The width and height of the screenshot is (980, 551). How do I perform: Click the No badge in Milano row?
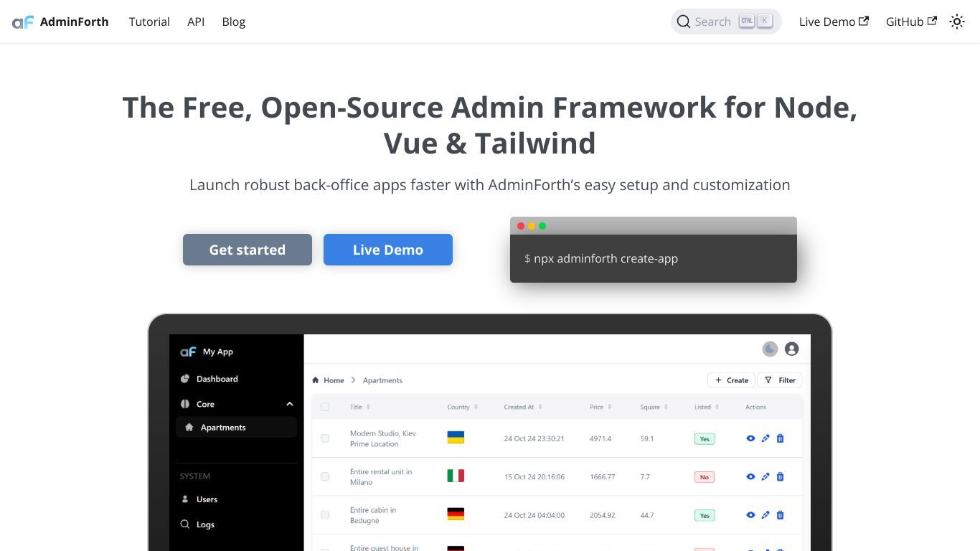pos(705,476)
